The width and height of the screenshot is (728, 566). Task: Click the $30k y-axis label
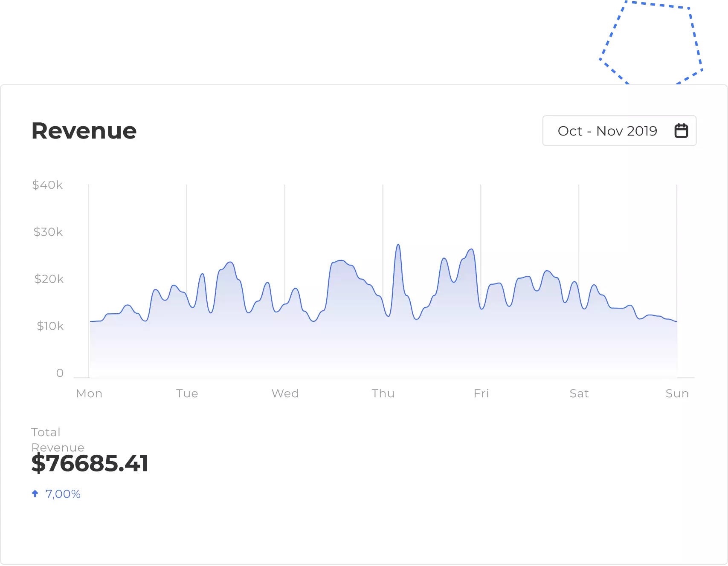click(x=48, y=232)
